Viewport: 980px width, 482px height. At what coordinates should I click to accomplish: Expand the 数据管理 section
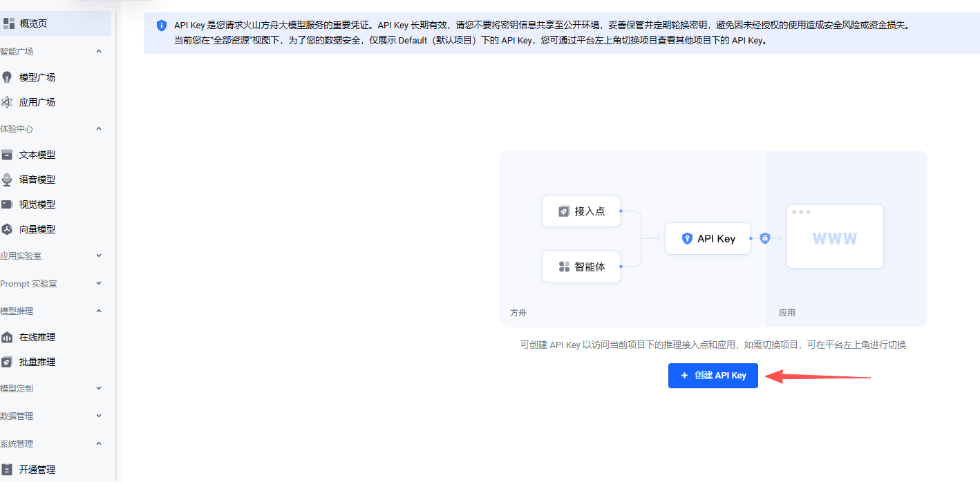99,416
